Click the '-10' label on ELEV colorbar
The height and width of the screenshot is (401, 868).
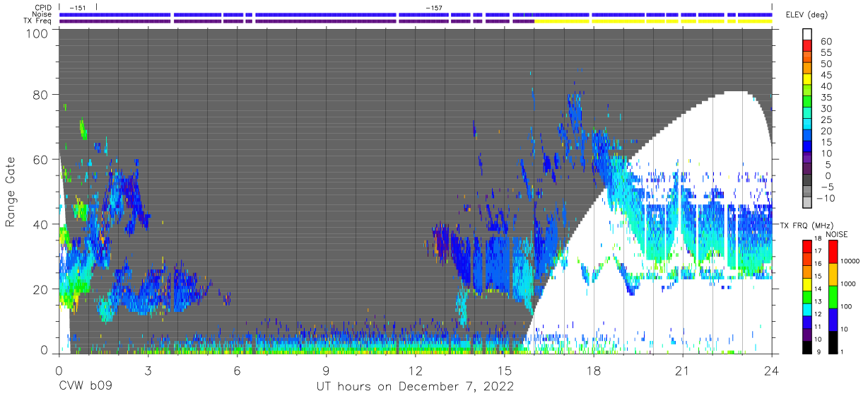(x=826, y=198)
